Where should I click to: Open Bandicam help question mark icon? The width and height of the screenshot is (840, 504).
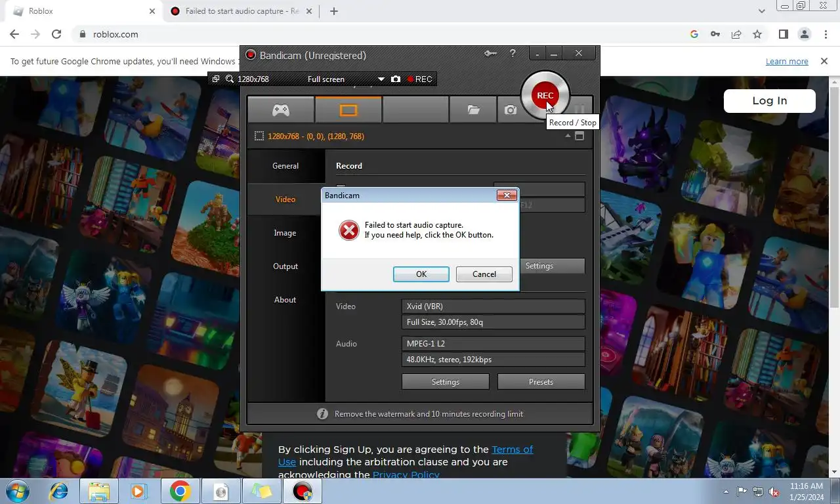tap(513, 54)
